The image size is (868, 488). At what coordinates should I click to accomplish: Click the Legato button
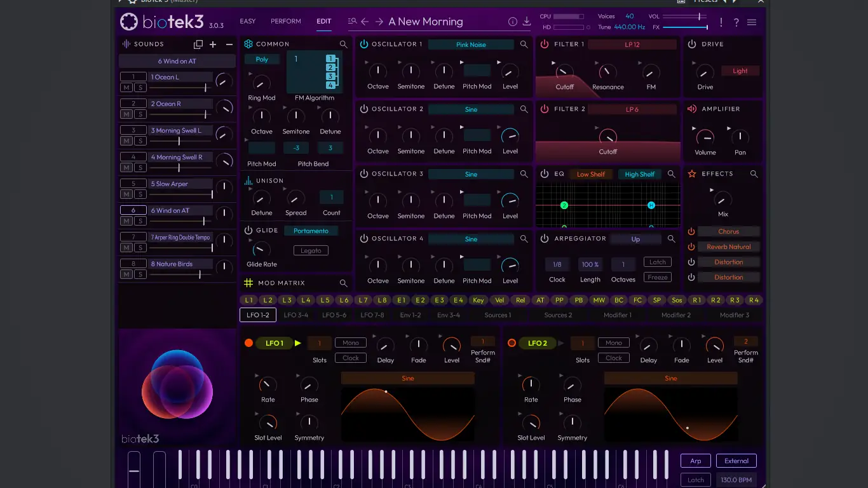[x=311, y=251]
